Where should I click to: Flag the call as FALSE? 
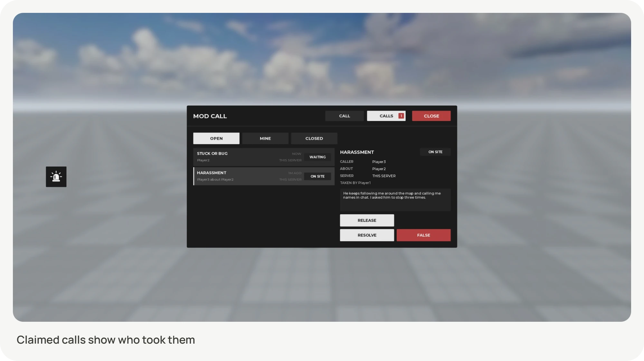coord(424,235)
